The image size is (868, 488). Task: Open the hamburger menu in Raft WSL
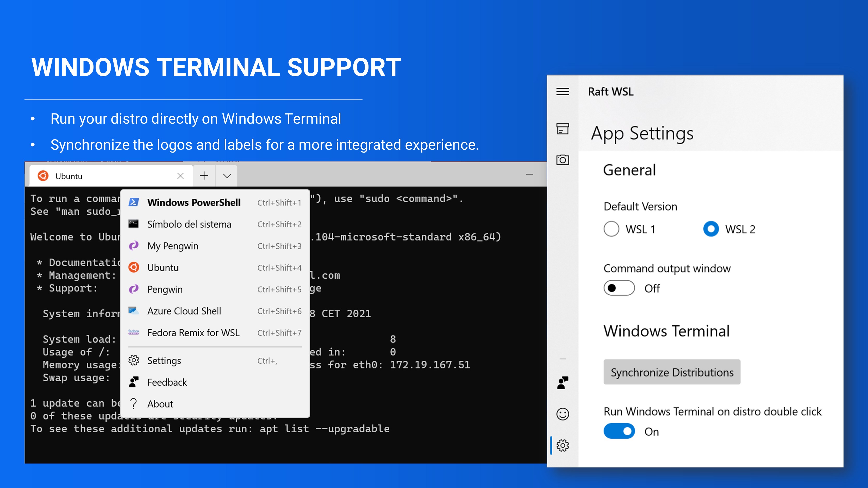[x=562, y=92]
